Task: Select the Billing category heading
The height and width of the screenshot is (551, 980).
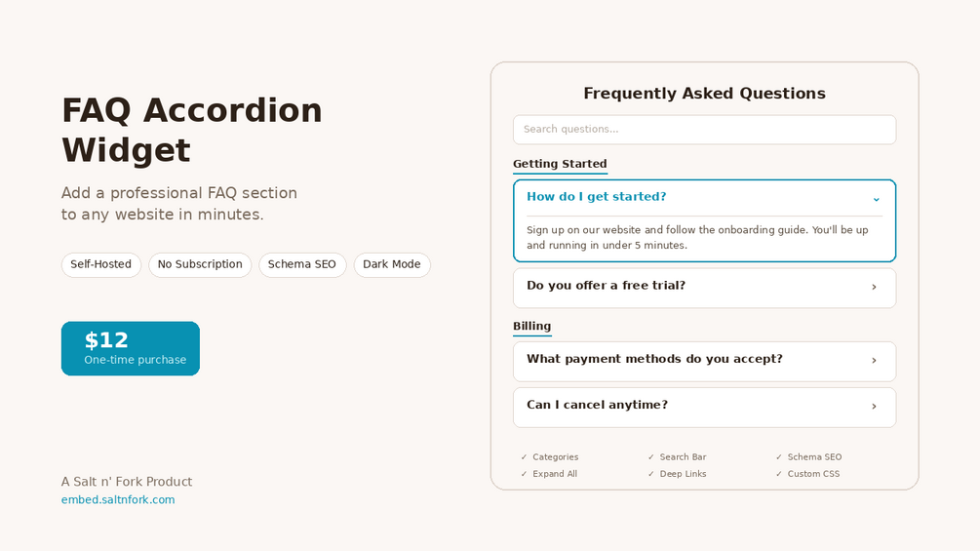Action: (531, 326)
